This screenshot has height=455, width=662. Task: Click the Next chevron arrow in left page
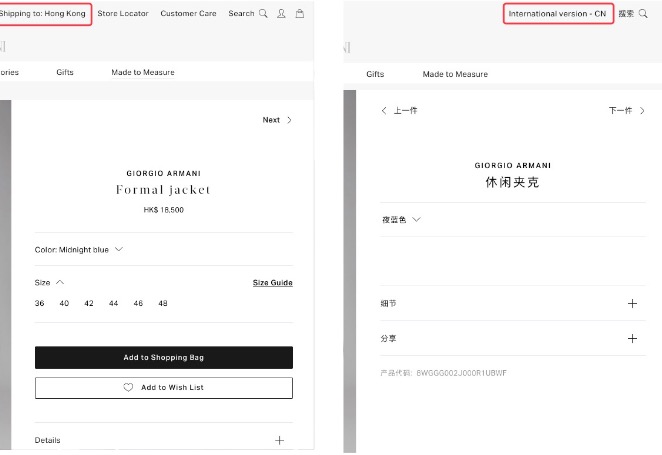click(289, 120)
